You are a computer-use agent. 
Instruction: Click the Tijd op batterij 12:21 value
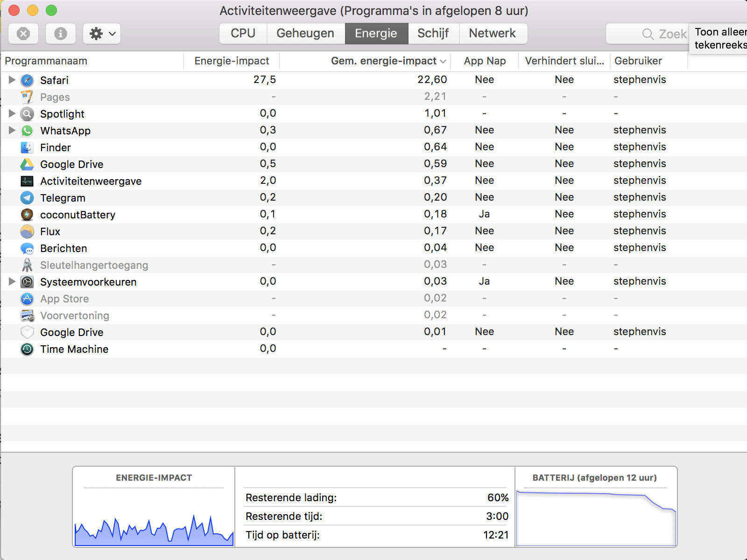click(496, 535)
